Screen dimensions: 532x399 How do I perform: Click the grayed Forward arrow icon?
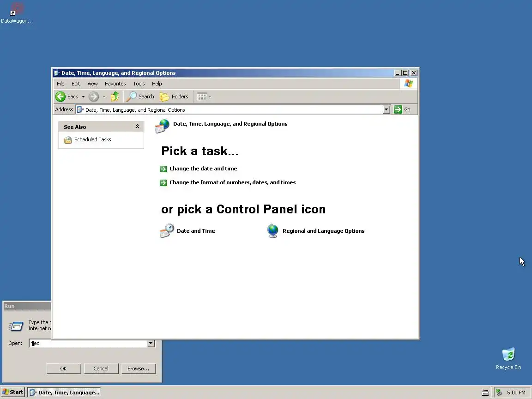click(x=94, y=97)
